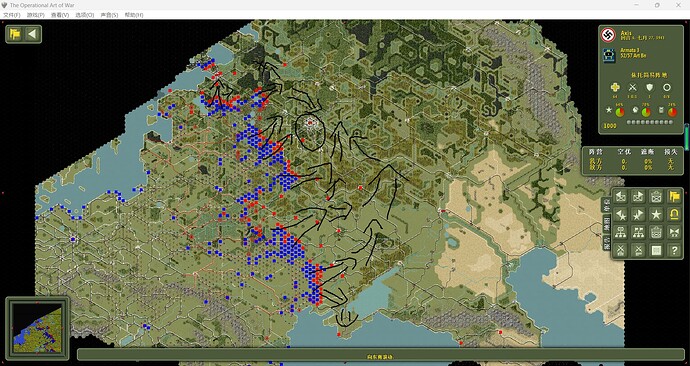Select the single white star button
This screenshot has height=366, width=690.
tap(656, 215)
